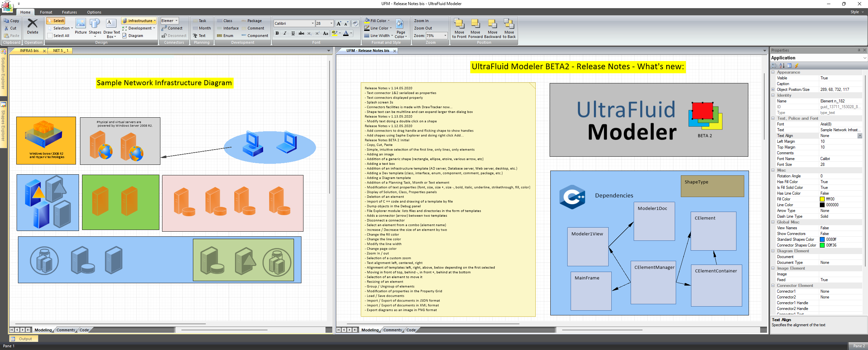Toggle the Select All checkbox
The image size is (868, 350).
(50, 35)
